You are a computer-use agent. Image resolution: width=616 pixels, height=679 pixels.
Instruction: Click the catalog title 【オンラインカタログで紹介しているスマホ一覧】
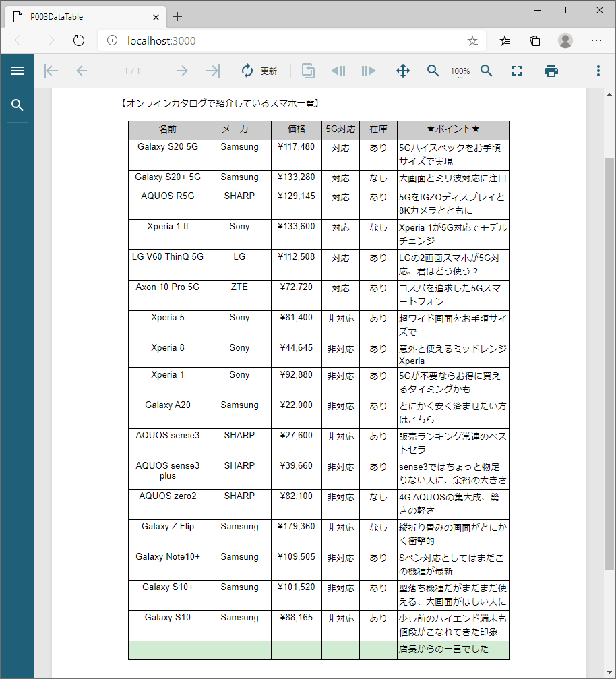tap(220, 103)
